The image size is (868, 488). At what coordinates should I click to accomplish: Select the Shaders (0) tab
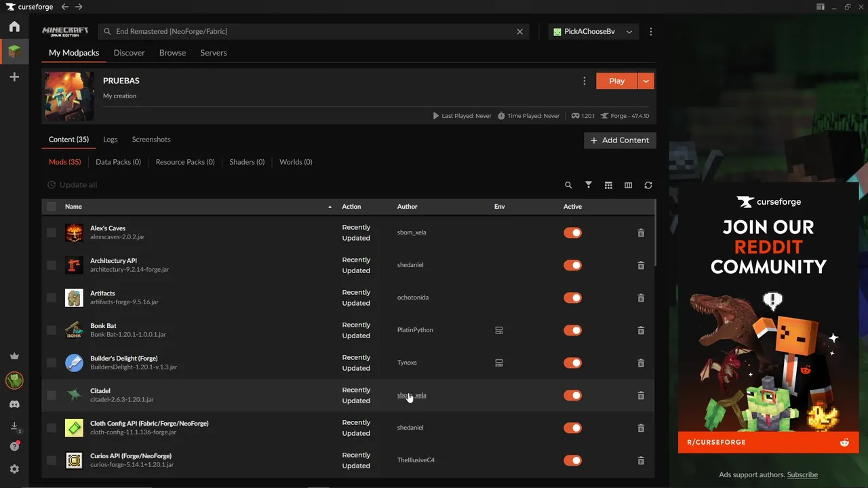pyautogui.click(x=247, y=162)
